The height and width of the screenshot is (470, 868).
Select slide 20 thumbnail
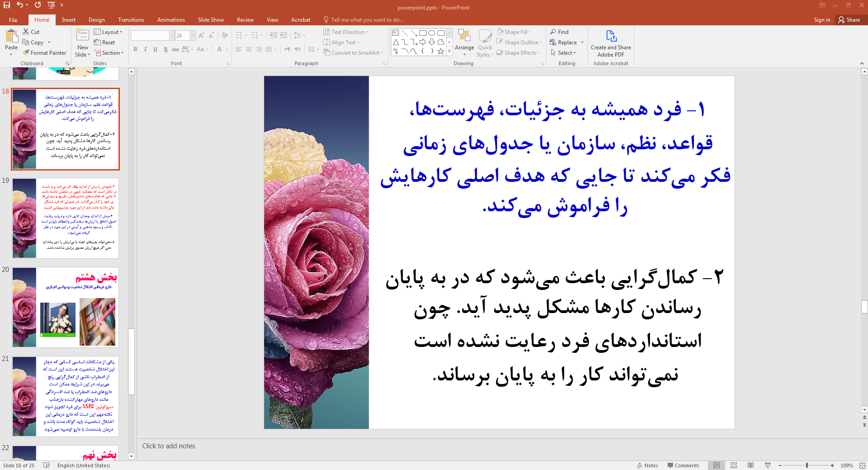[x=66, y=307]
